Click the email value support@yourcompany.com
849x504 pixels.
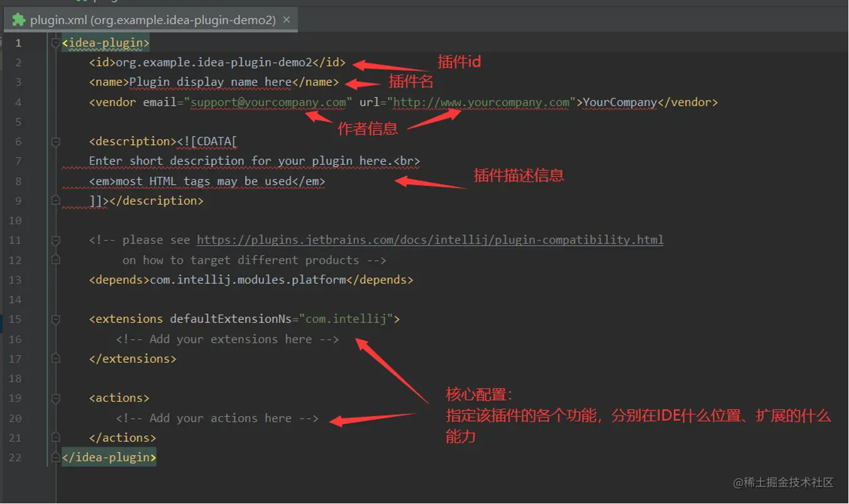268,102
